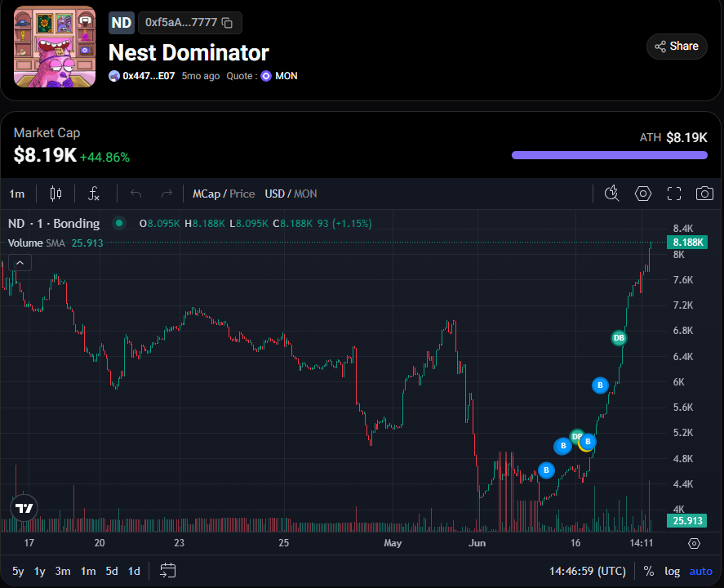
Task: Click the TradingView logo
Action: click(24, 508)
